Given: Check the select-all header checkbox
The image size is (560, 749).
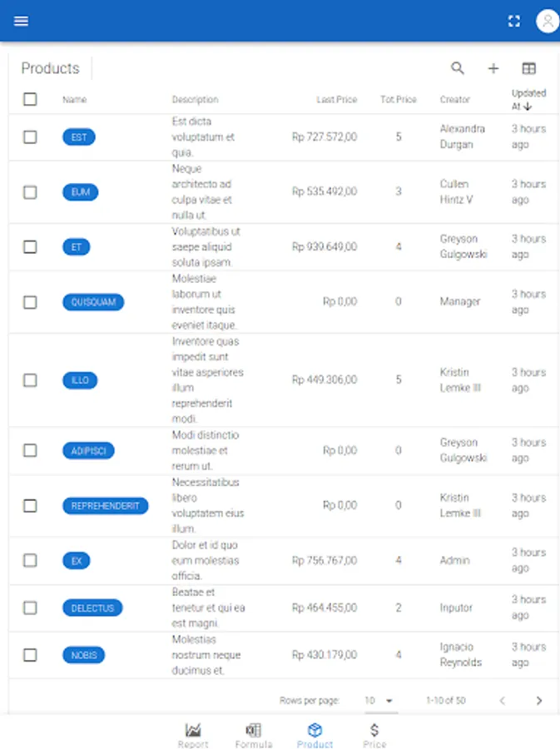Looking at the screenshot, I should [30, 99].
